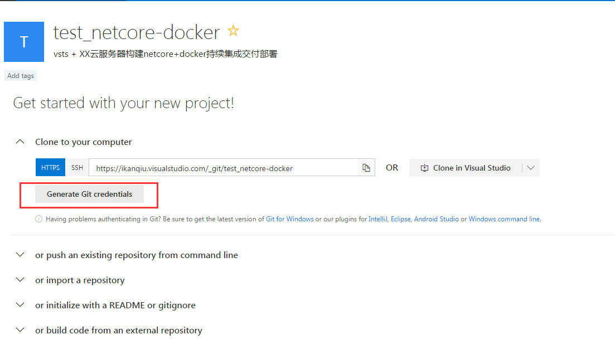The image size is (615, 364).
Task: Open the Windows command line link
Action: pos(504,219)
